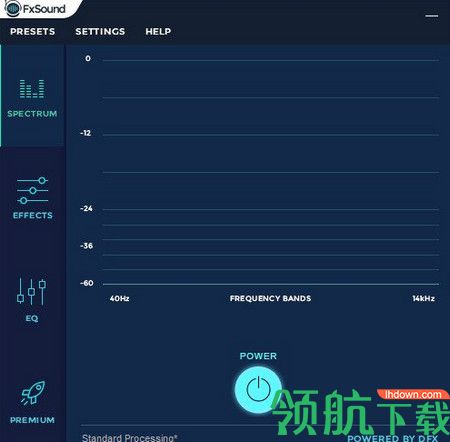The height and width of the screenshot is (442, 450).
Task: Click the Standard Processing text
Action: pos(129,437)
